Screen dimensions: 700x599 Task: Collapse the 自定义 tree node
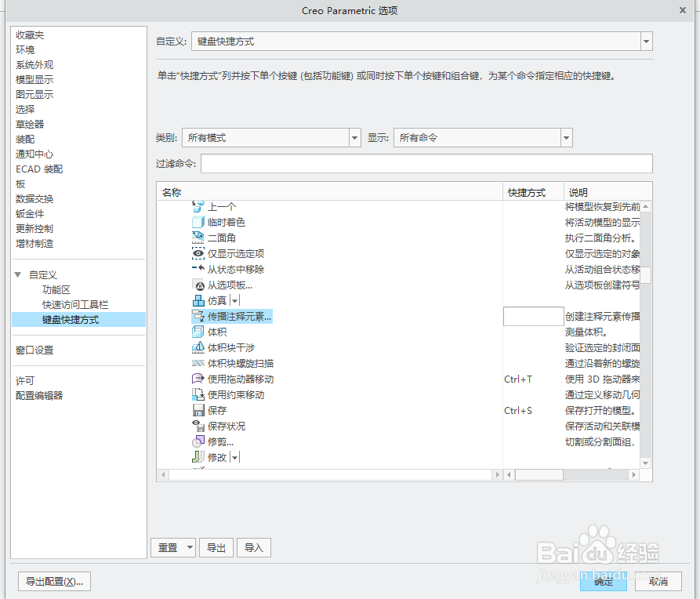point(18,274)
